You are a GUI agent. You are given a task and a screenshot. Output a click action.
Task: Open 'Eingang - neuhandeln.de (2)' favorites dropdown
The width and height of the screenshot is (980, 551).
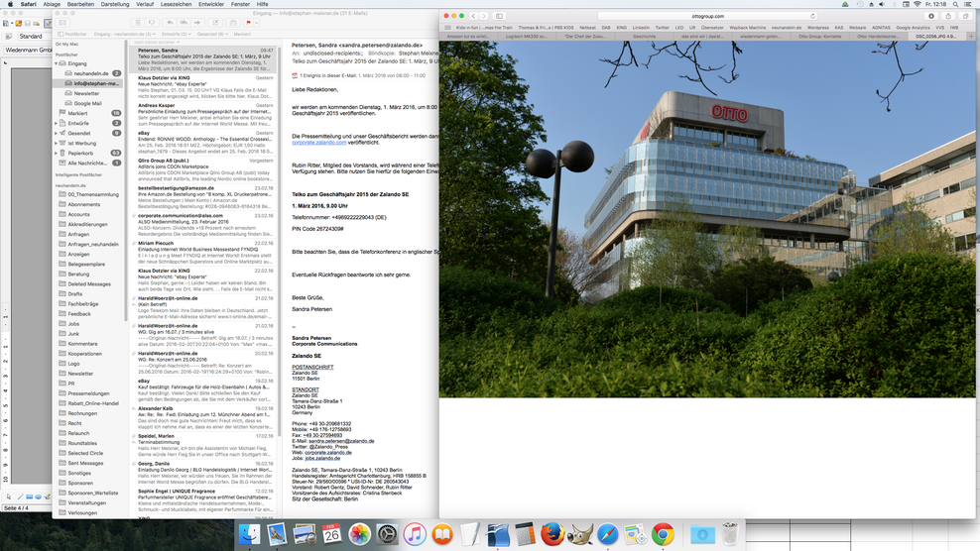[124, 34]
